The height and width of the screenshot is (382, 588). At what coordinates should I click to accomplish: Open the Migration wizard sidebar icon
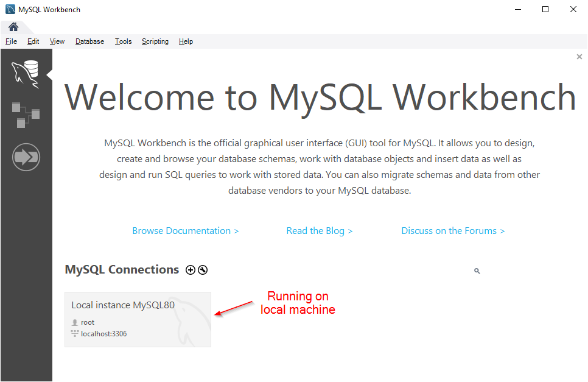coord(26,158)
